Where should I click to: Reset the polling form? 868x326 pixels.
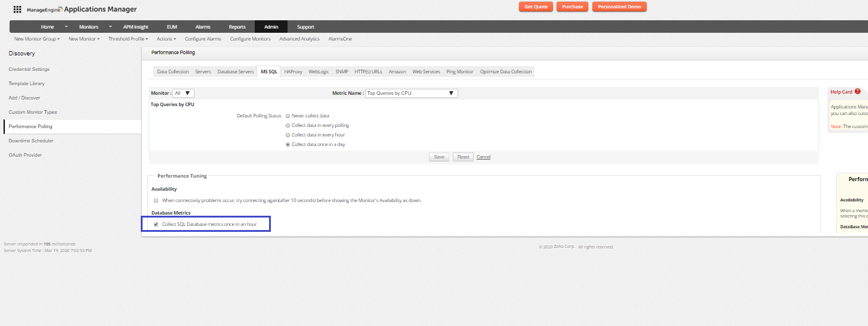point(463,157)
